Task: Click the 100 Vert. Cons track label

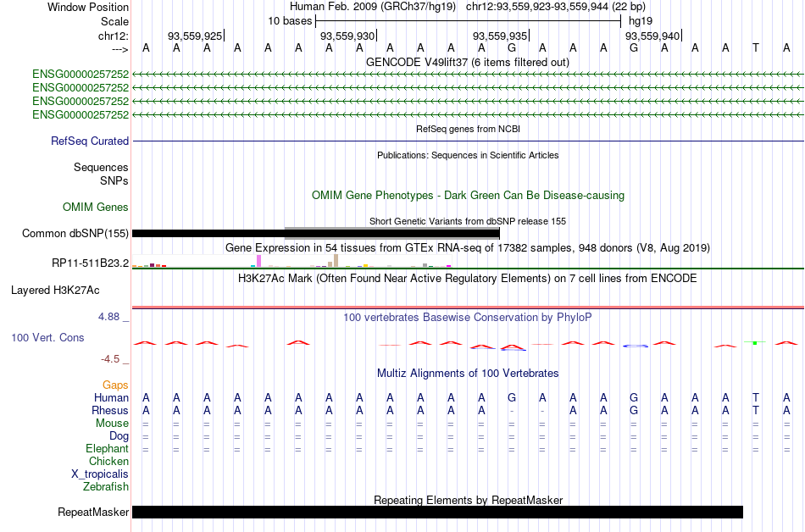Action: point(47,337)
